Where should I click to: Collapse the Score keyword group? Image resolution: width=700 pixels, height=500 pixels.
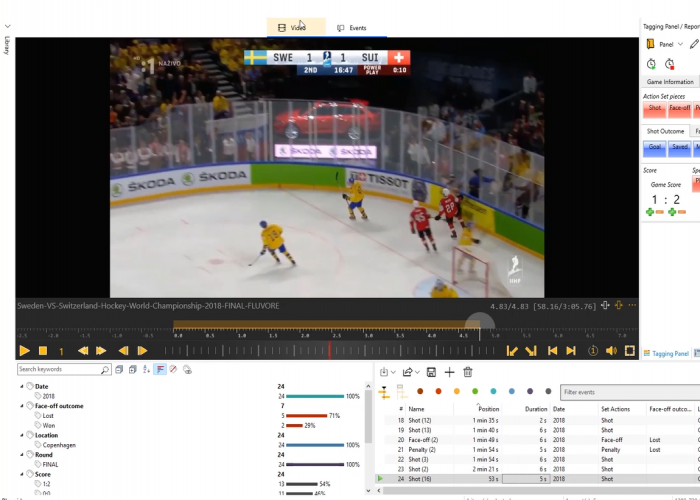click(x=21, y=475)
